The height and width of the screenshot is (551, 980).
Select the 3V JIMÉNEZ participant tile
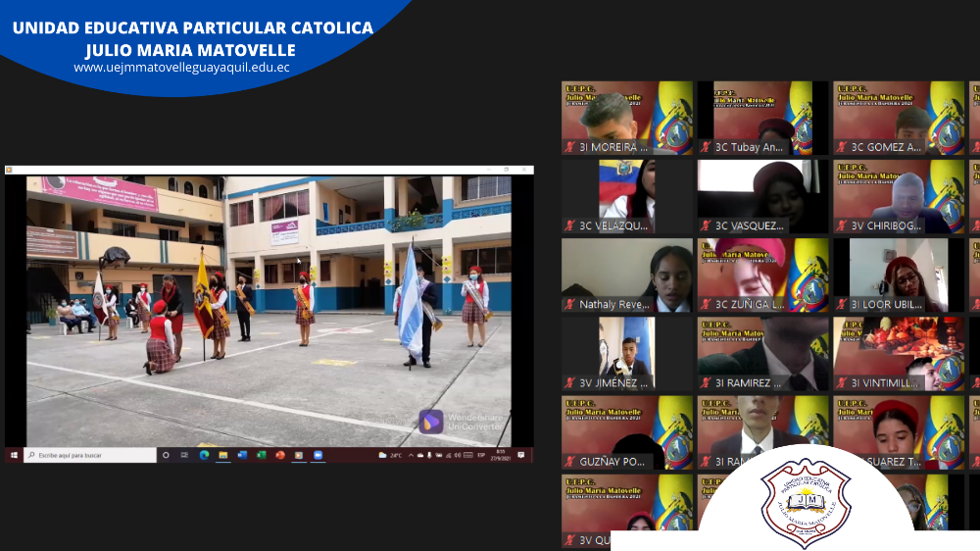point(627,354)
